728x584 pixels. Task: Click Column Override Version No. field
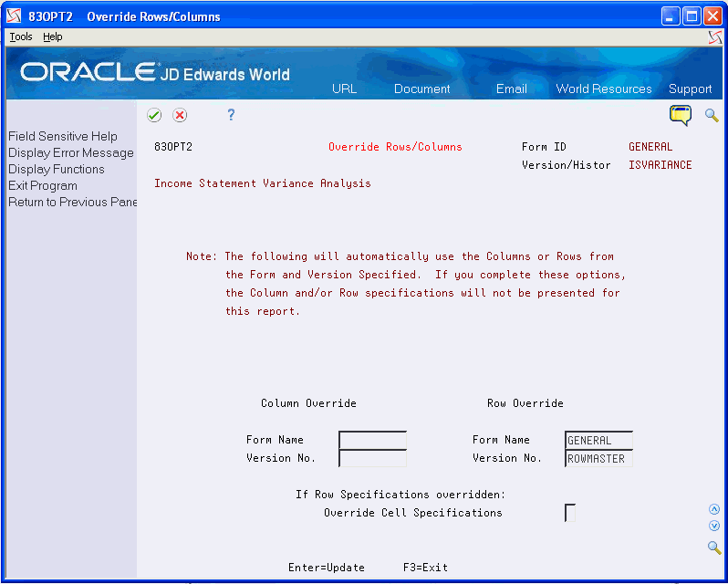tap(373, 458)
